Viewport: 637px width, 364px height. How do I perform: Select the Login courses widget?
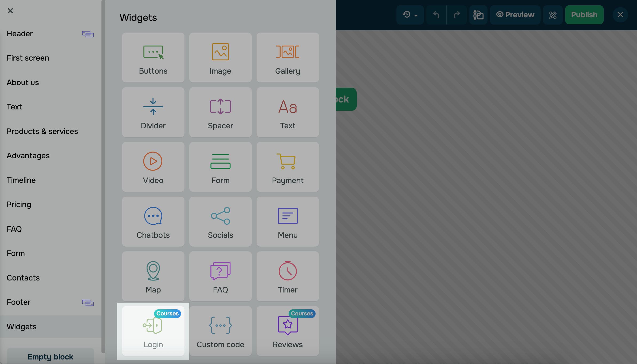(x=153, y=331)
